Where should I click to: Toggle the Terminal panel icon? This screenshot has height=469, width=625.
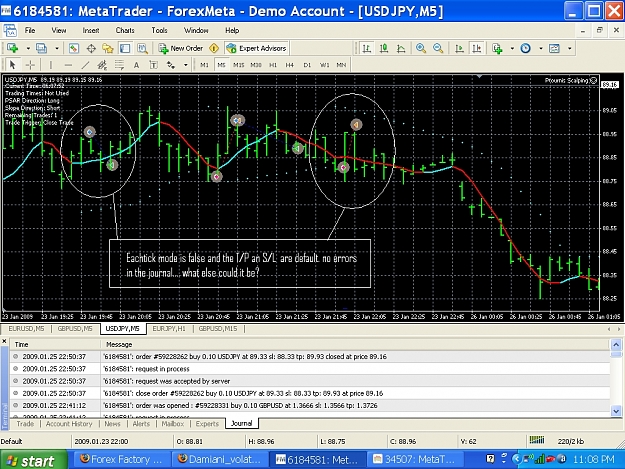coord(125,48)
